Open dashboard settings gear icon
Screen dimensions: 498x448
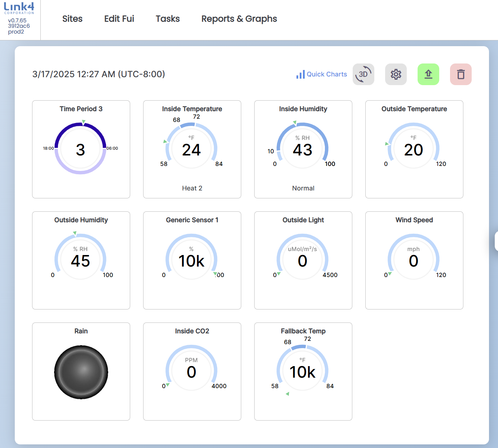396,74
